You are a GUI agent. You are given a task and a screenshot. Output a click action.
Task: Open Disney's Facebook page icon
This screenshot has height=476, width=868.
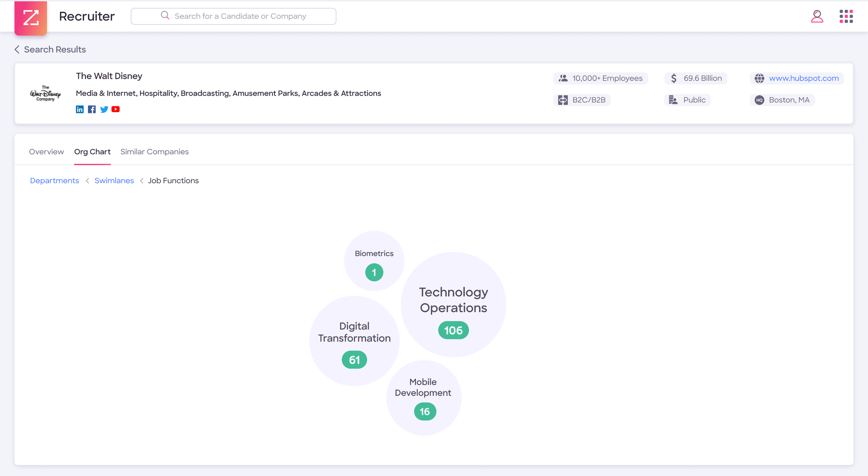coord(92,110)
